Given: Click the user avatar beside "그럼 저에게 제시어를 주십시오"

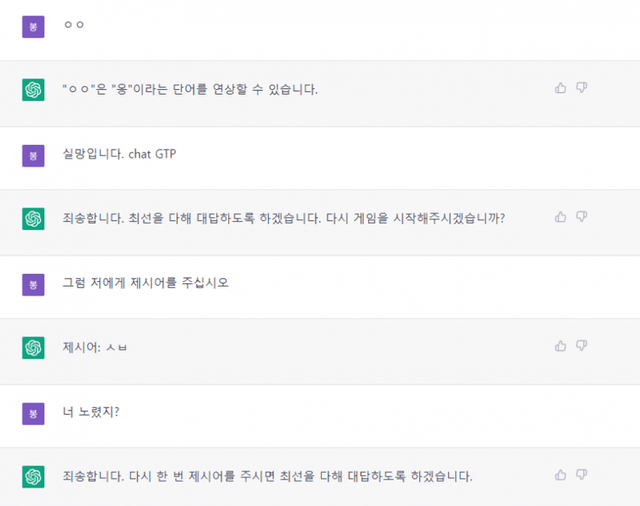Looking at the screenshot, I should (x=33, y=284).
